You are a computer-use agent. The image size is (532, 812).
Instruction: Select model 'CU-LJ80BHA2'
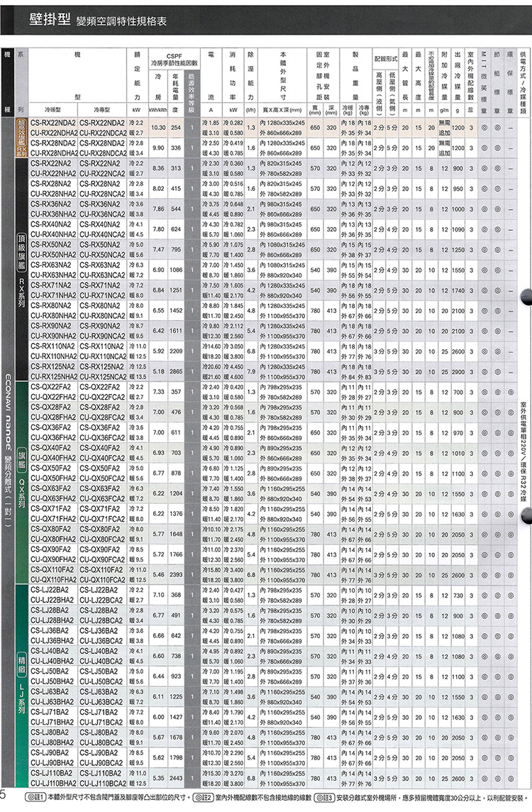pyautogui.click(x=51, y=742)
